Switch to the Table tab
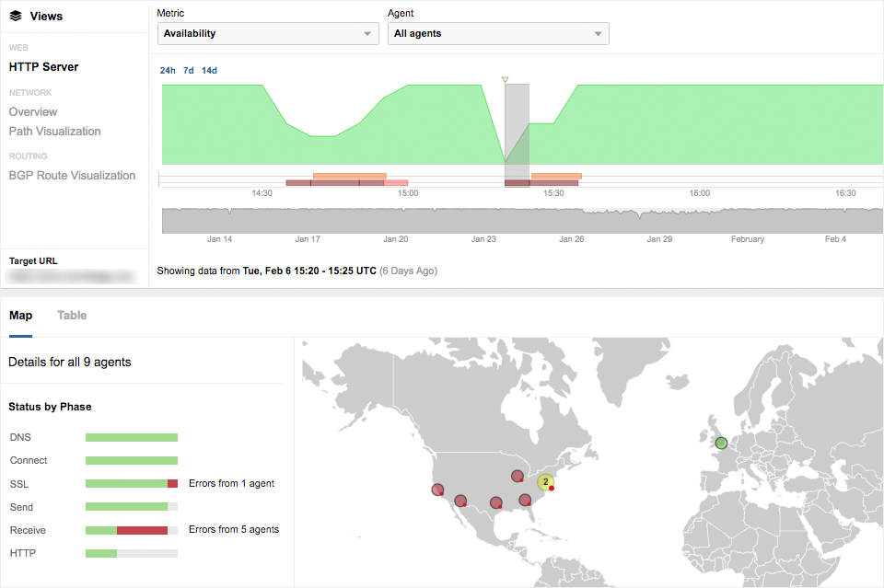Image resolution: width=884 pixels, height=588 pixels. click(x=72, y=316)
